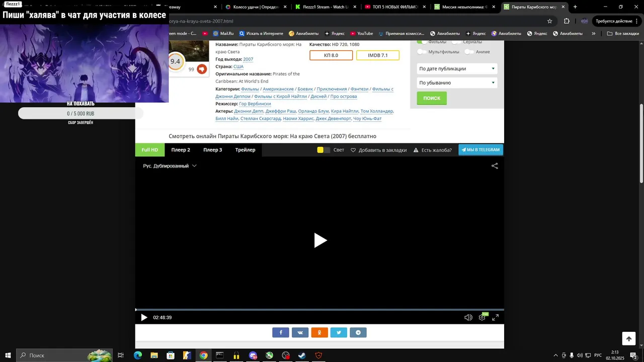Toggle the Аниме filter switch
Screen dimensions: 644x362
tap(469, 52)
